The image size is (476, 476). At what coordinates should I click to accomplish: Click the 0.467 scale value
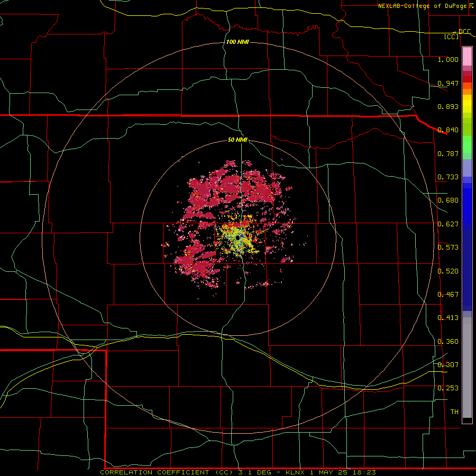tap(448, 295)
